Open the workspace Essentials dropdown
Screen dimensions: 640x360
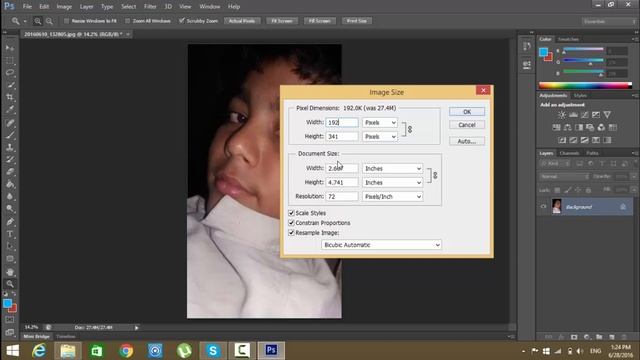(608, 21)
